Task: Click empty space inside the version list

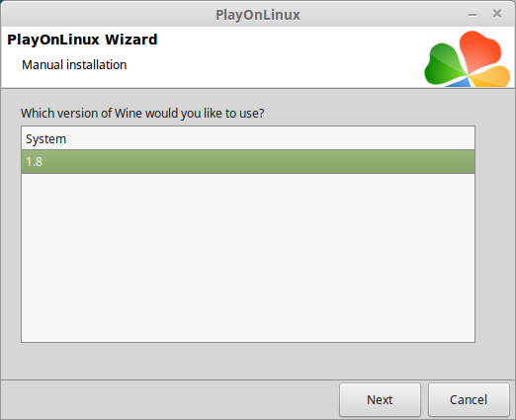Action: [x=248, y=257]
